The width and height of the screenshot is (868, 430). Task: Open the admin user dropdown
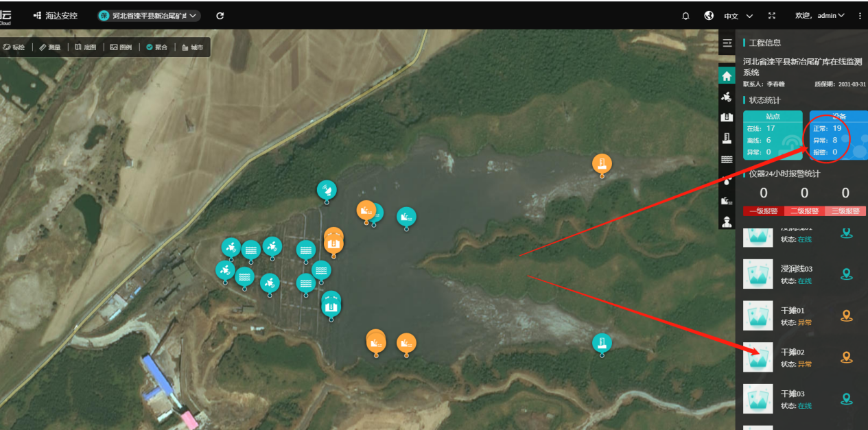820,16
